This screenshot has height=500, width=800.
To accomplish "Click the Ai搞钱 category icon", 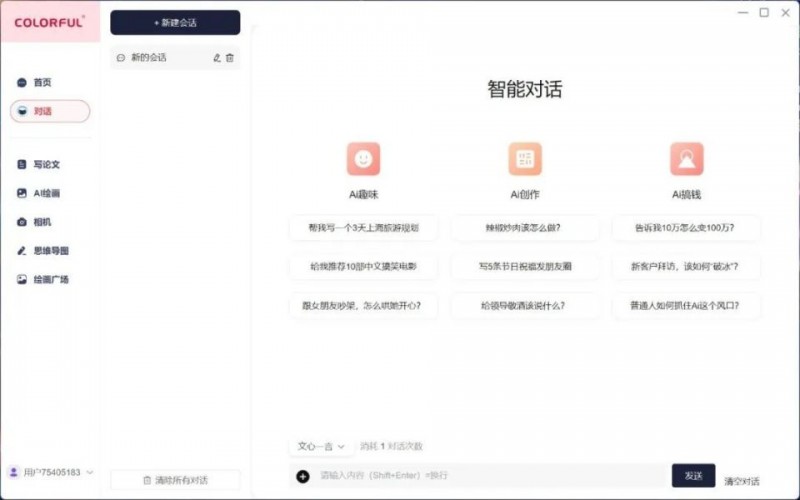I will 686,159.
